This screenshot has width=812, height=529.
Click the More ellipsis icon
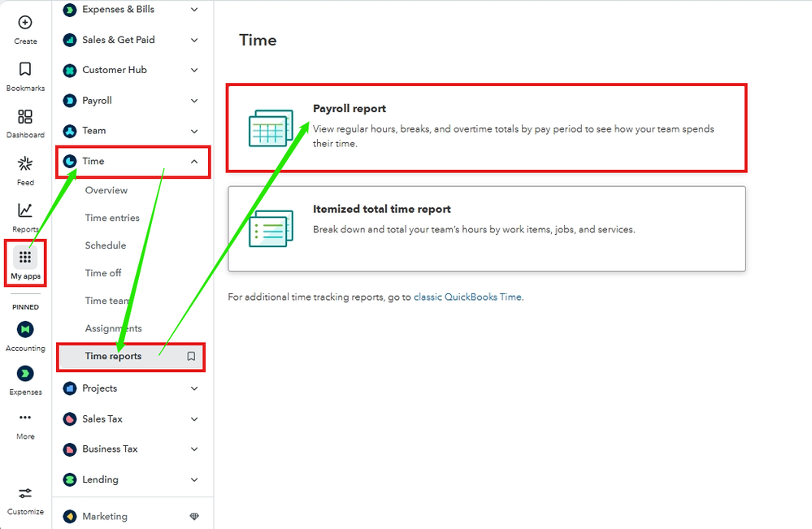click(x=25, y=417)
